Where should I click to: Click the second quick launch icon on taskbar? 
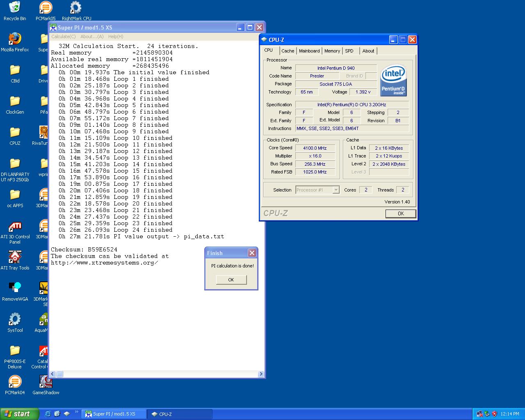tap(57, 414)
